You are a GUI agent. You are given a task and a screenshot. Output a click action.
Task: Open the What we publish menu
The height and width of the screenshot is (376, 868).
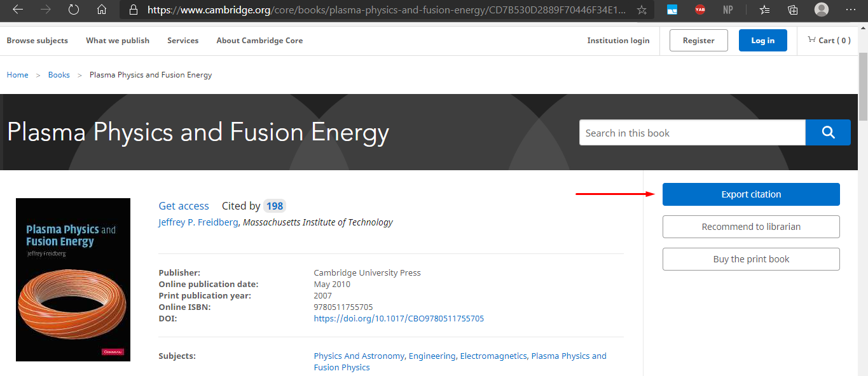118,40
